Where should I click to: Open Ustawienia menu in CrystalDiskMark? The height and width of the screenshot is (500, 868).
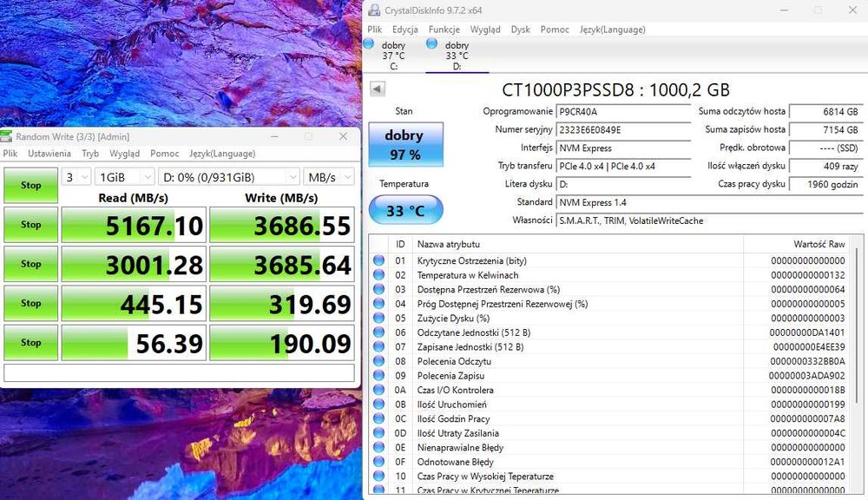49,154
